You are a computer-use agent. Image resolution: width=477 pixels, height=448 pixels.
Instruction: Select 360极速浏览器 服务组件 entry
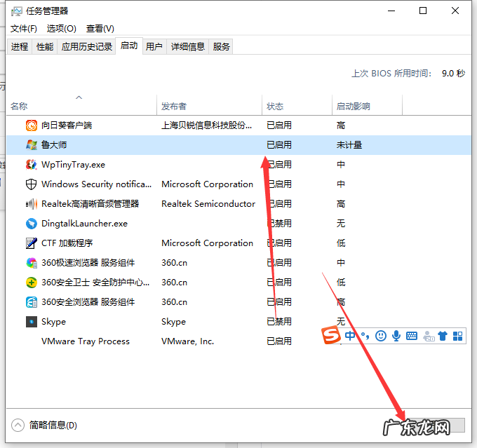[x=88, y=263]
